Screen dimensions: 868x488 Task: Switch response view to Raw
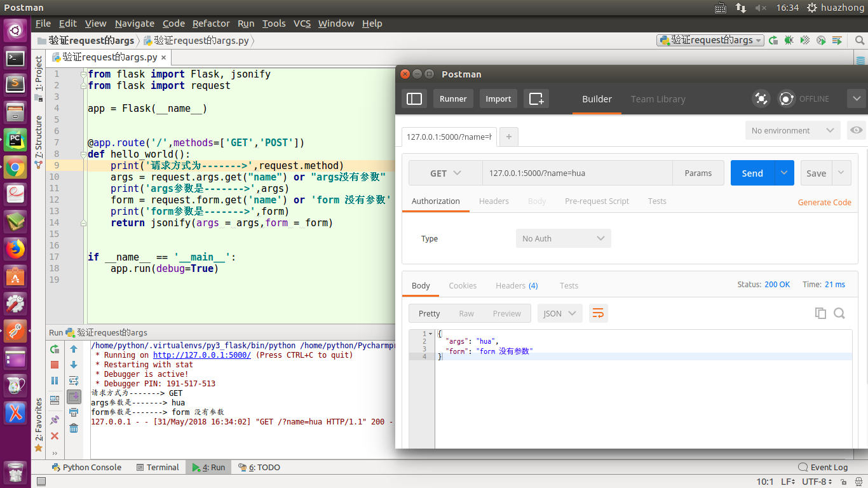click(x=466, y=313)
